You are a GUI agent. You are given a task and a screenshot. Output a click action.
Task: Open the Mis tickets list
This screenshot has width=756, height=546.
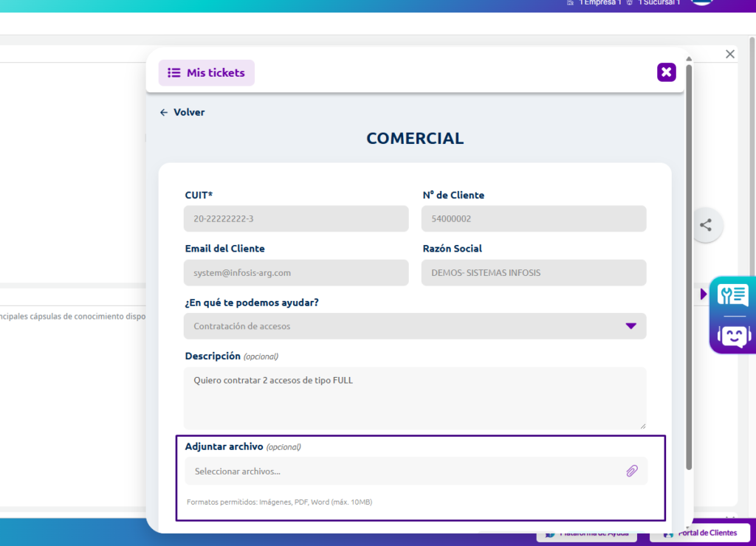(206, 73)
